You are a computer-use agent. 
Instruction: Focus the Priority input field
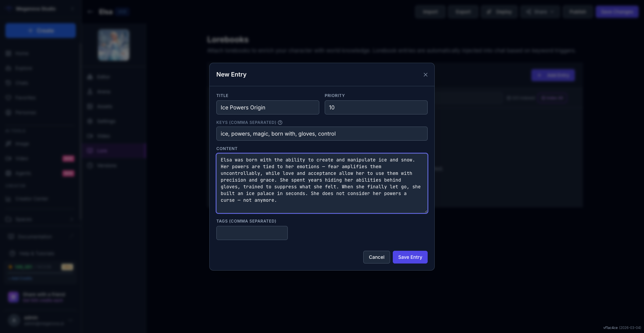point(376,107)
